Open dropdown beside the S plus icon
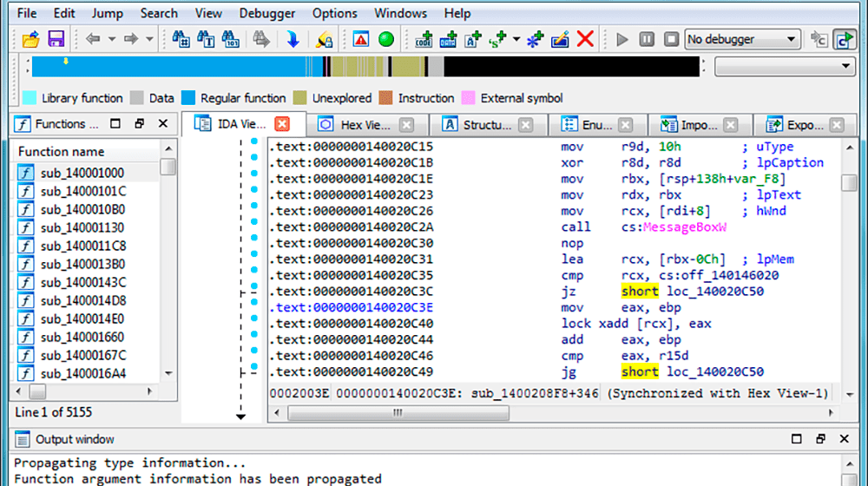This screenshot has height=486, width=868. tap(516, 39)
